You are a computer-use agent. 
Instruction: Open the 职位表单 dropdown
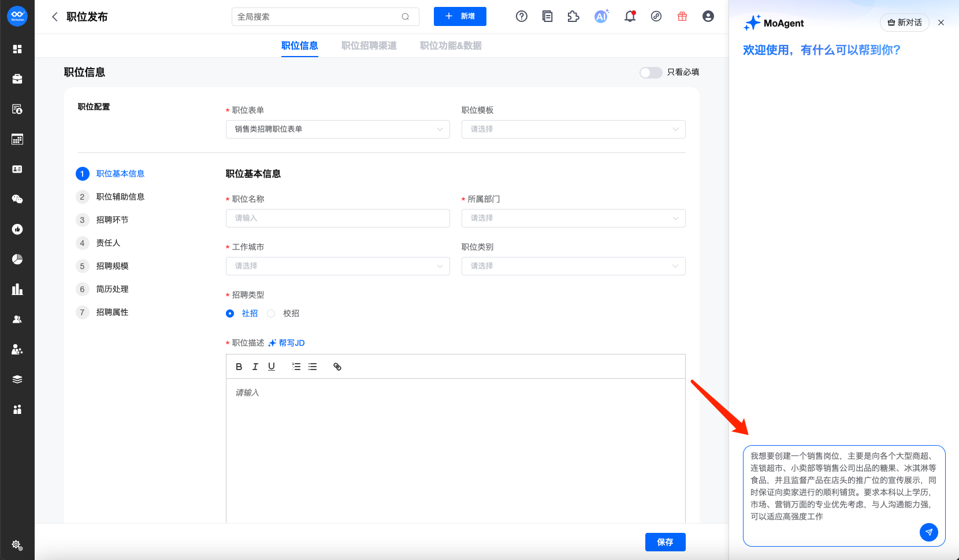pyautogui.click(x=338, y=129)
